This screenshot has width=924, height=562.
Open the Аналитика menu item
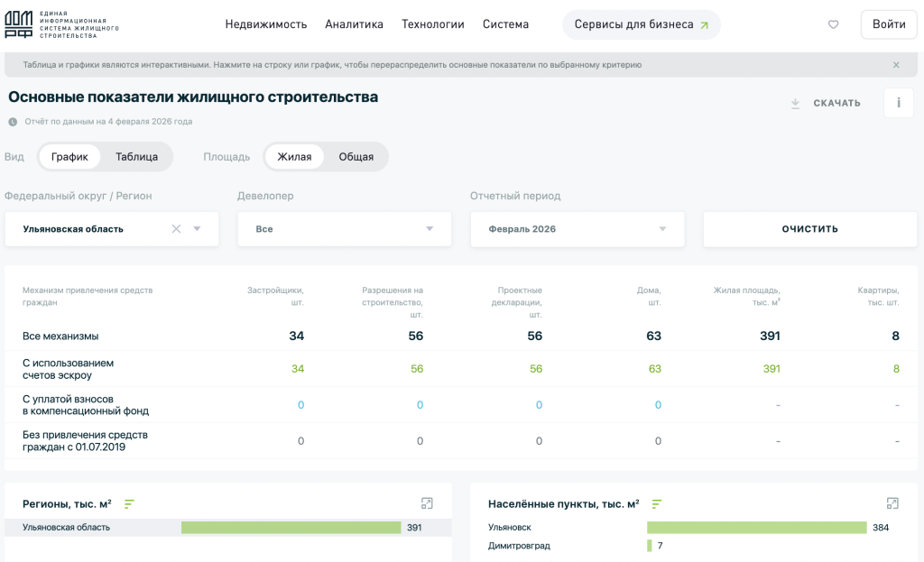coord(354,24)
